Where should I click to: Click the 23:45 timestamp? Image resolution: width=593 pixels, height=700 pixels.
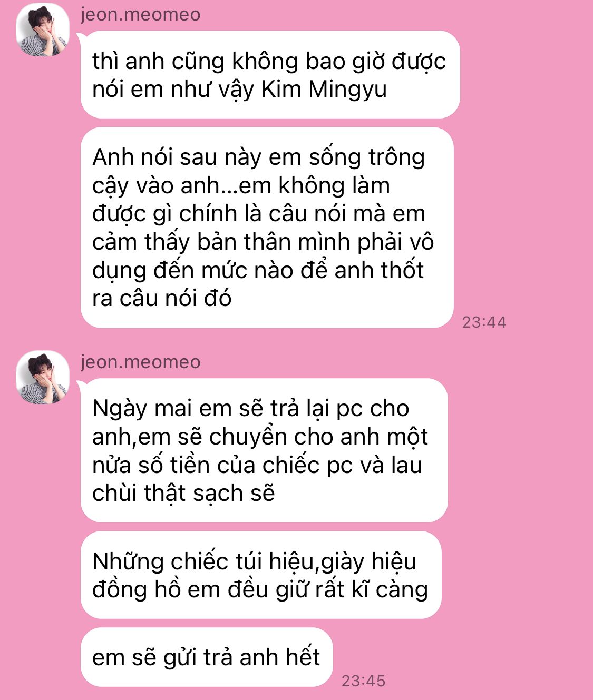point(363,681)
